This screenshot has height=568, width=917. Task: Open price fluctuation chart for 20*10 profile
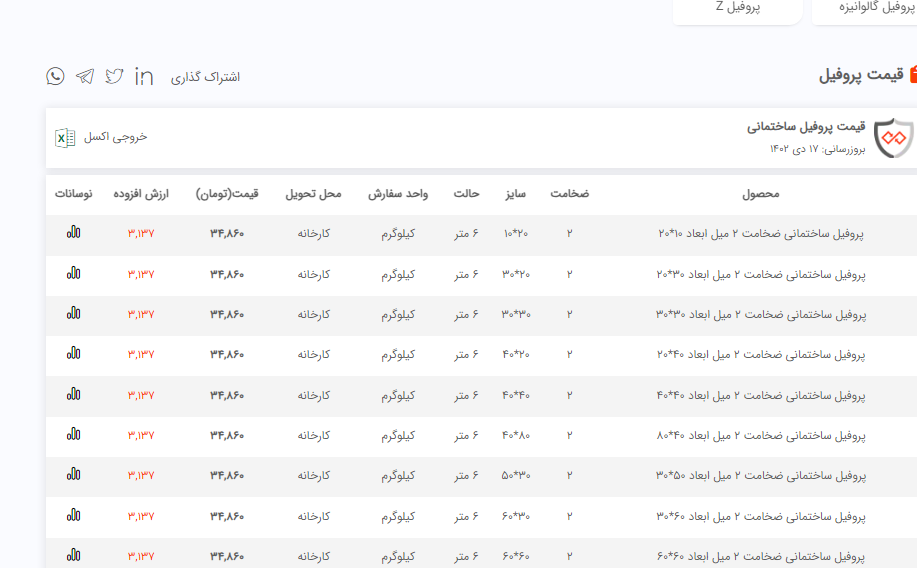[73, 232]
